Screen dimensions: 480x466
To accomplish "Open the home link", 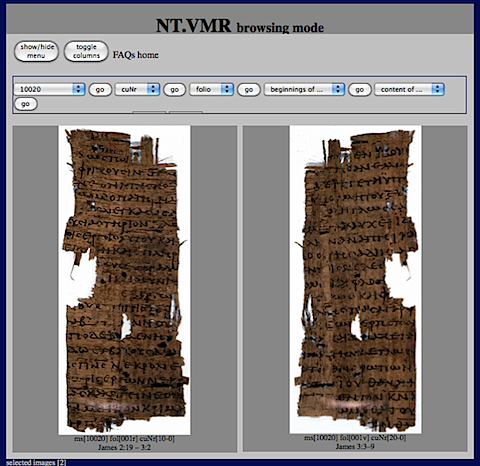I will pos(148,55).
